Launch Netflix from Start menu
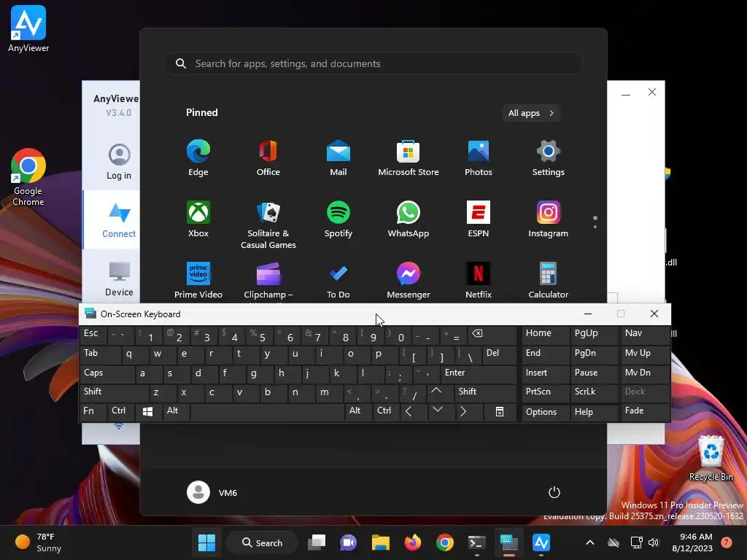Screen dimensions: 747x560 [x=479, y=281]
